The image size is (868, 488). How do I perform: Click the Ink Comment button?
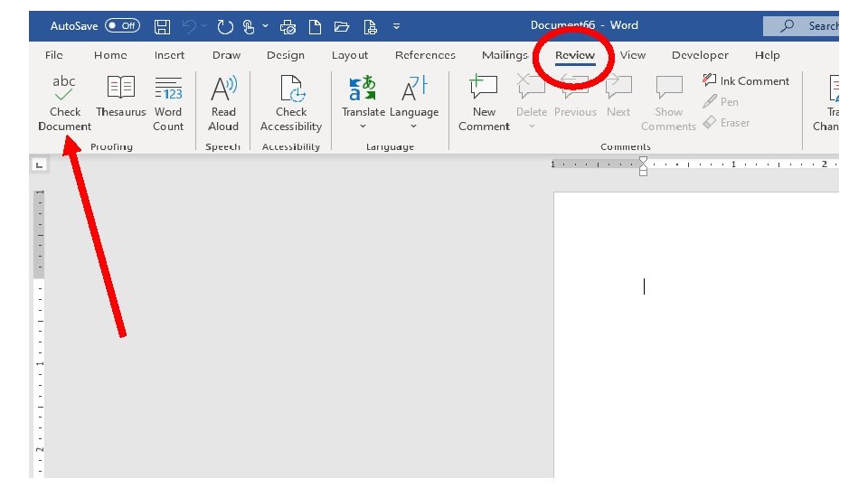[745, 80]
